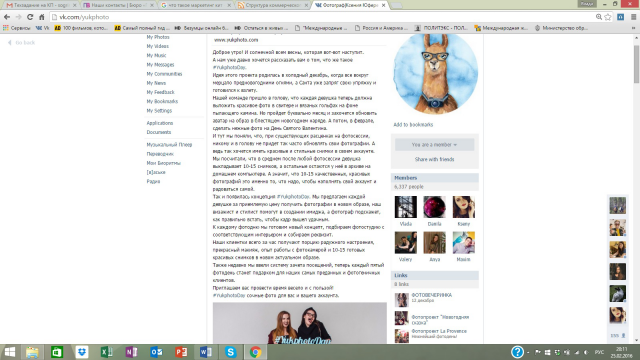Open My Bookmarks in VK sidebar
640x360 pixels.
click(162, 101)
